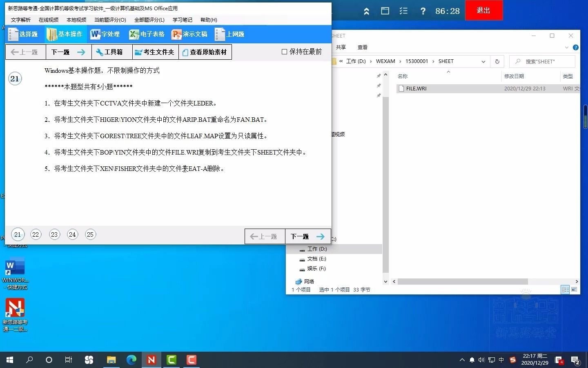588x368 pixels.
Task: Select the FILE.WRI file in Explorer
Action: tap(416, 88)
